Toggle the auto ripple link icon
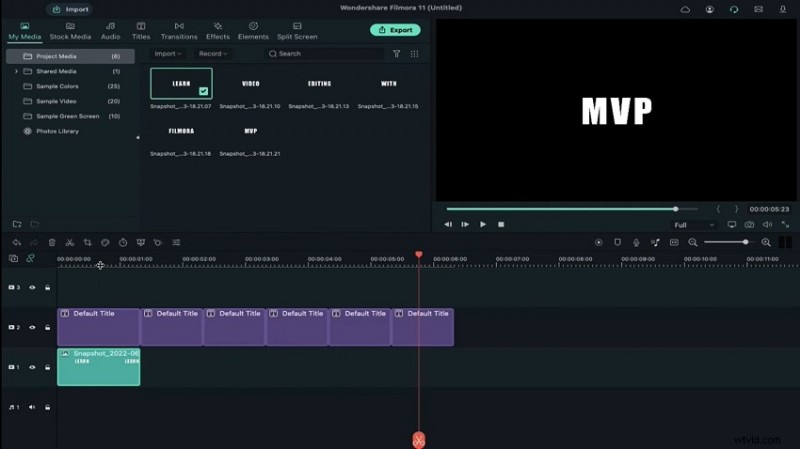 coord(31,259)
